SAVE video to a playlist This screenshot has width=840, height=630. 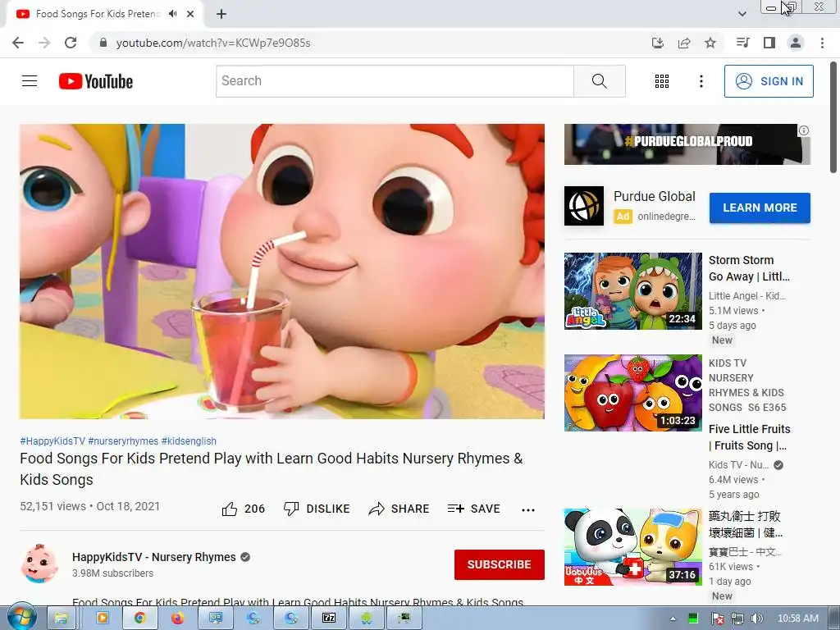pyautogui.click(x=473, y=509)
